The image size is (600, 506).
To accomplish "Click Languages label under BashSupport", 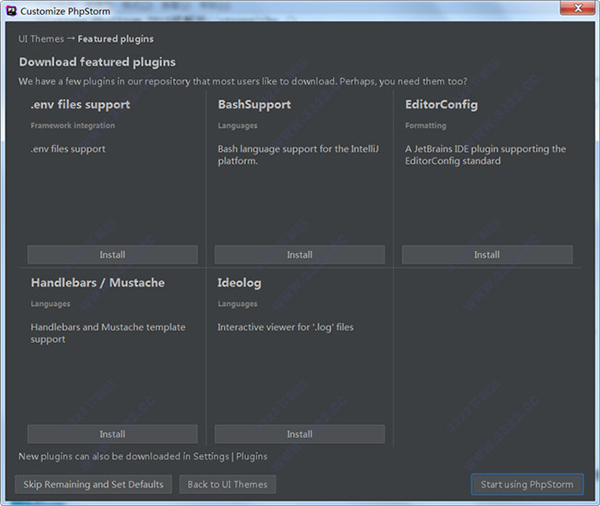I will coord(238,126).
